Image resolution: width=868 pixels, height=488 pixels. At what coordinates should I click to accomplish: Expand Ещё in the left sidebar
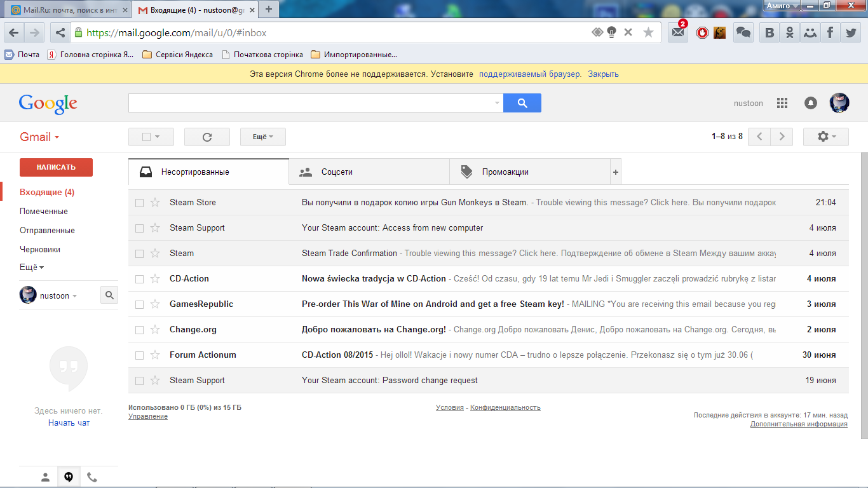[31, 268]
